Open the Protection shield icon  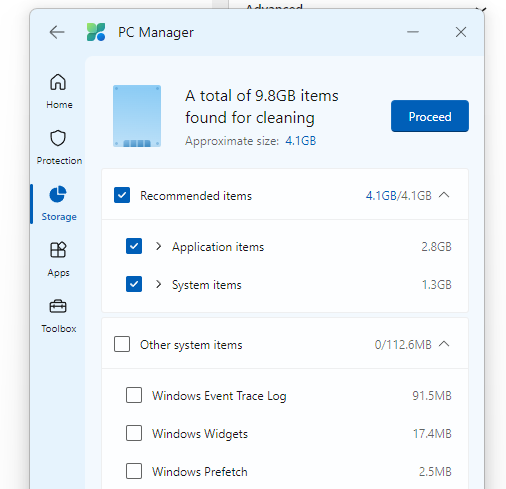(x=58, y=138)
